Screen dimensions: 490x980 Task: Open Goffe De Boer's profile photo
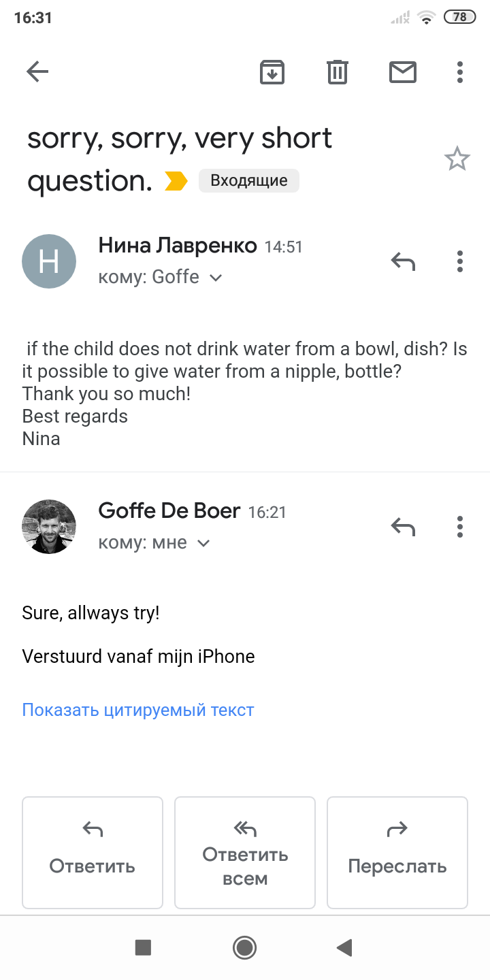[x=49, y=527]
